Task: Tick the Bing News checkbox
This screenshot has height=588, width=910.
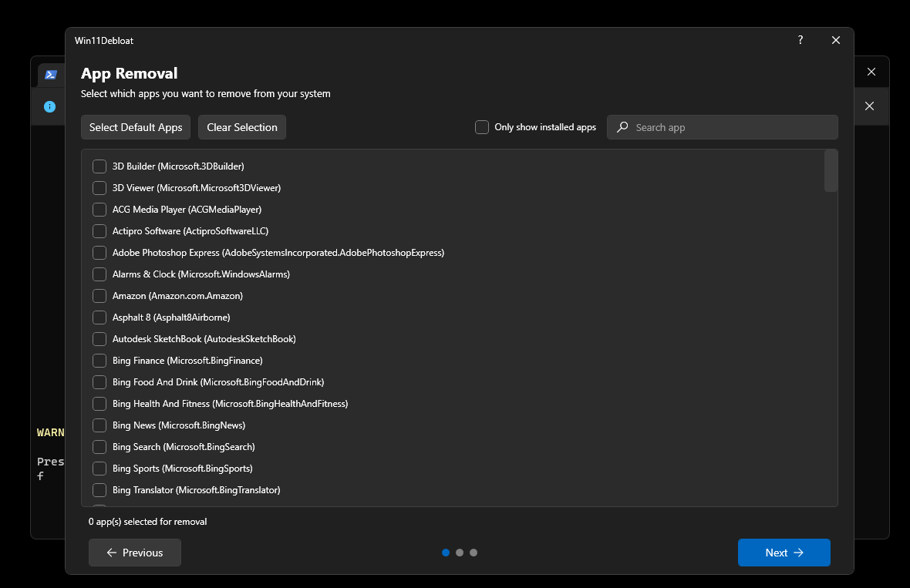Action: [99, 425]
